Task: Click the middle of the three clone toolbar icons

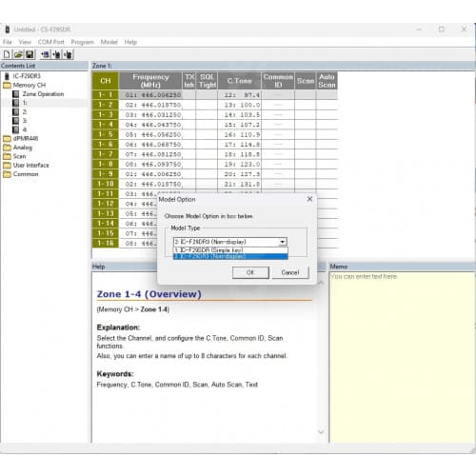Action: point(57,54)
